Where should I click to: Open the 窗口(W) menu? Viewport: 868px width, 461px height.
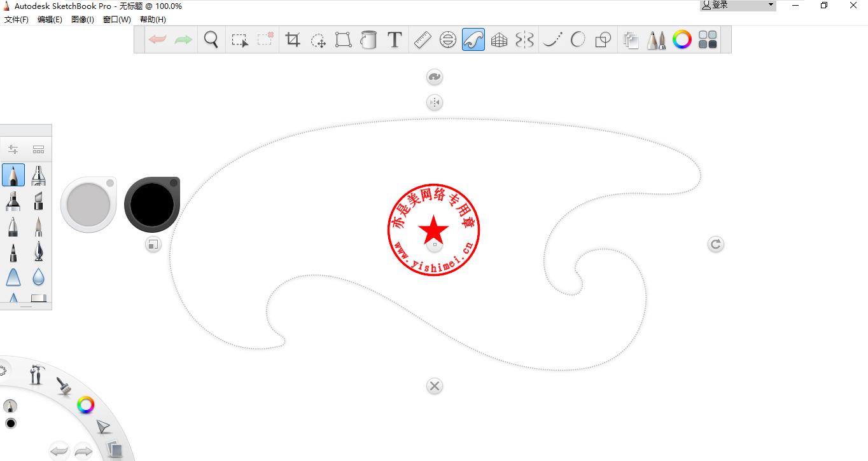(x=117, y=20)
